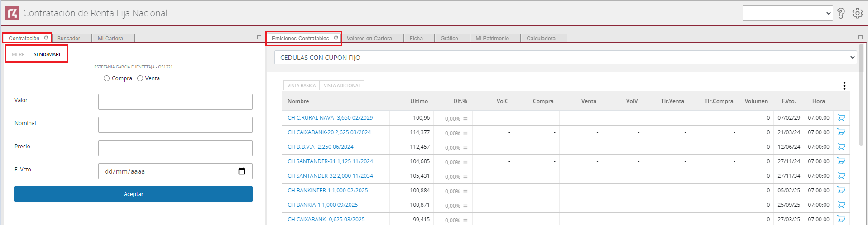Click equals icon in B.B.V.A- Dif.% cell
Image resolution: width=868 pixels, height=225 pixels.
[465, 148]
